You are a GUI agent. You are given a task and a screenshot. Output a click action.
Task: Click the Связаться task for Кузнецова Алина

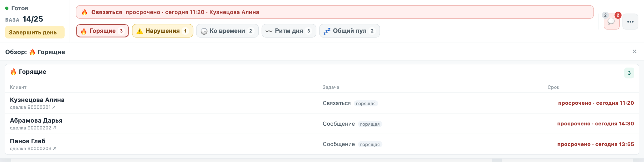pyautogui.click(x=337, y=103)
